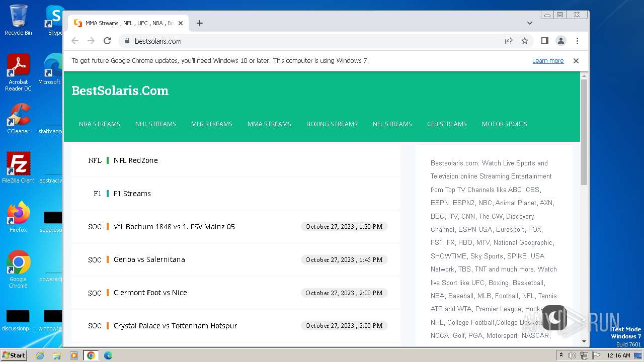The height and width of the screenshot is (362, 644).
Task: Open the Action Center flag icon
Action: pyautogui.click(x=596, y=355)
